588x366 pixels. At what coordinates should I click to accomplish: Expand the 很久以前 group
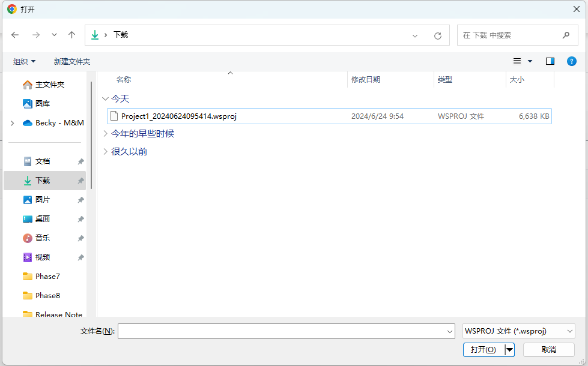(x=106, y=152)
